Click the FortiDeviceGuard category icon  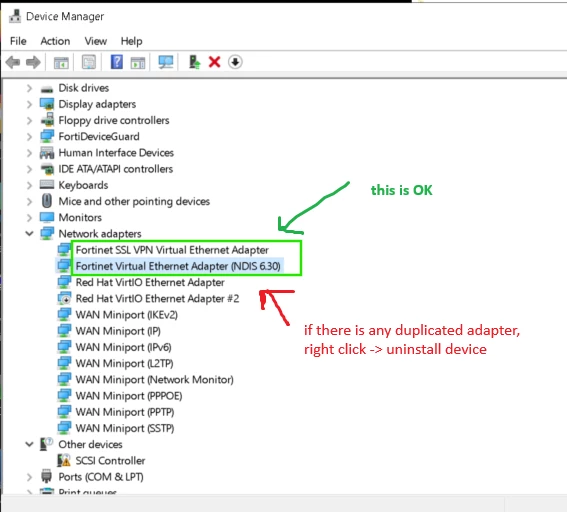(x=47, y=136)
